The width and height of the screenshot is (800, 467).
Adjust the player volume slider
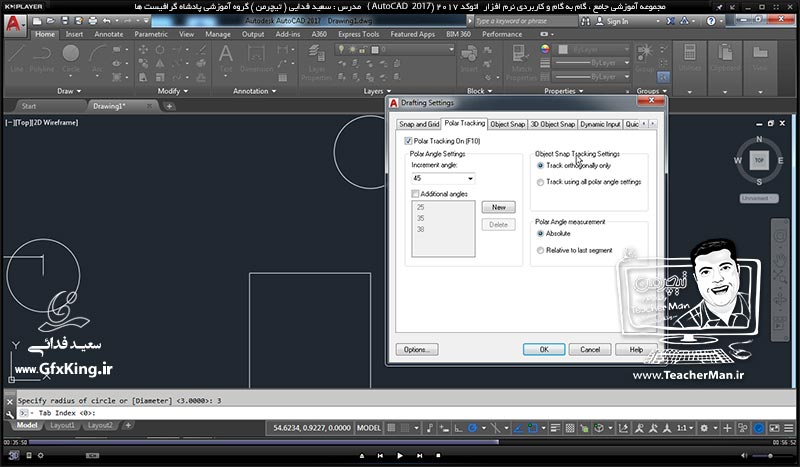click(769, 455)
